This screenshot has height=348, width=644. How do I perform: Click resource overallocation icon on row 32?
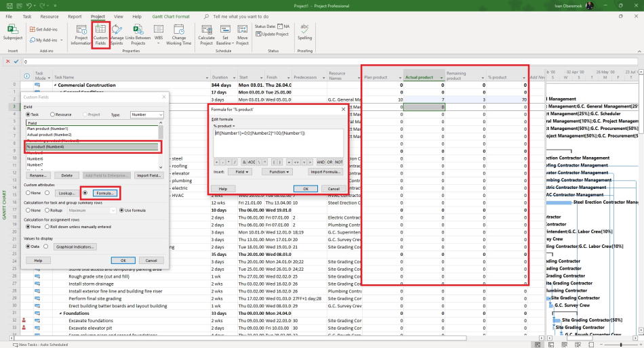24,320
